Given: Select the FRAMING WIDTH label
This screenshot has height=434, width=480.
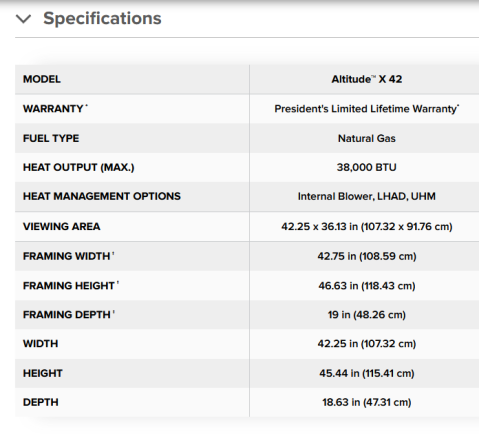Looking at the screenshot, I should (x=68, y=256).
